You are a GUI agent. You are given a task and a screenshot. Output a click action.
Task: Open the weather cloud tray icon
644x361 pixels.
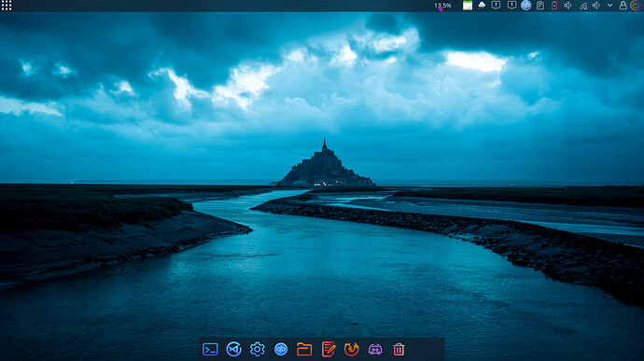click(x=482, y=6)
